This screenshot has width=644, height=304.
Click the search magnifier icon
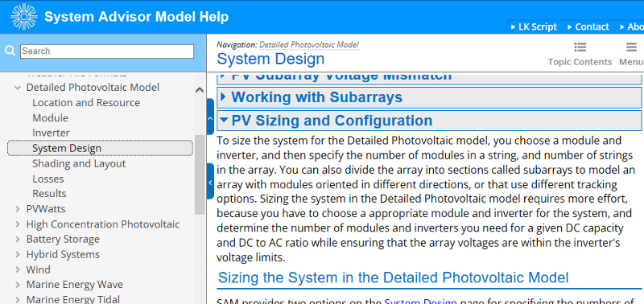tap(10, 51)
